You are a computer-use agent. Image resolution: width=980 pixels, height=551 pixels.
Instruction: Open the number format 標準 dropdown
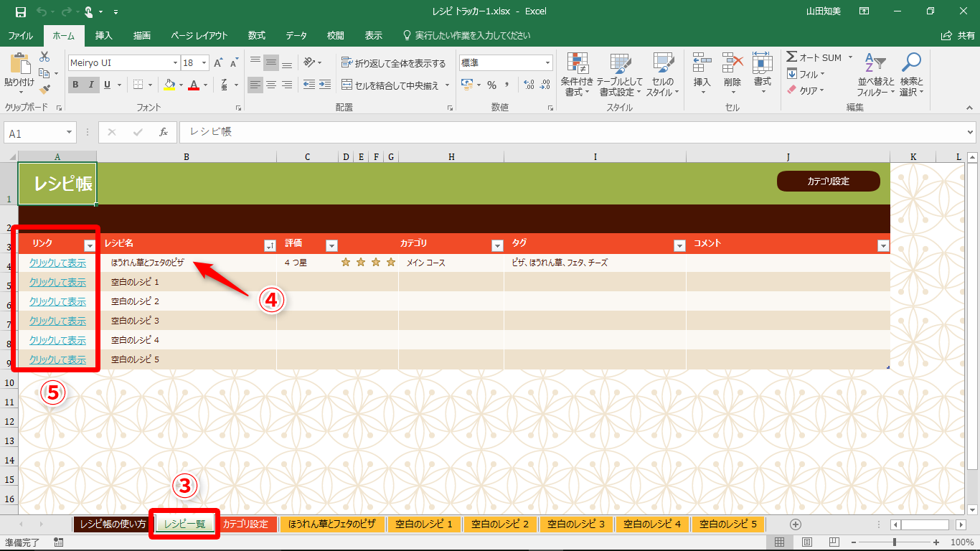[548, 63]
